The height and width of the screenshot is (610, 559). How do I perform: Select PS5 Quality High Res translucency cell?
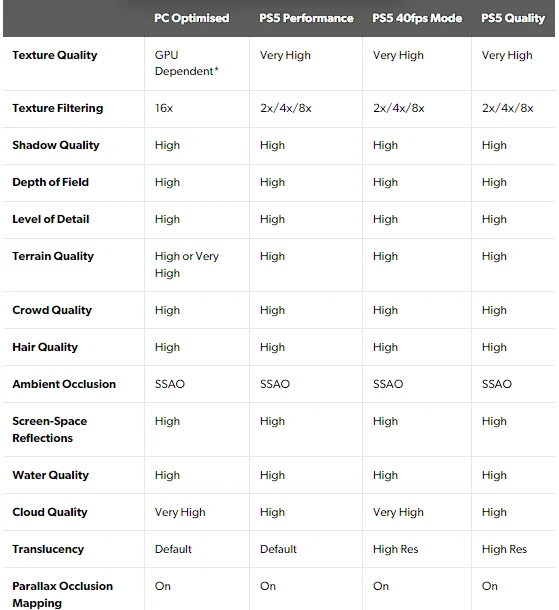504,549
